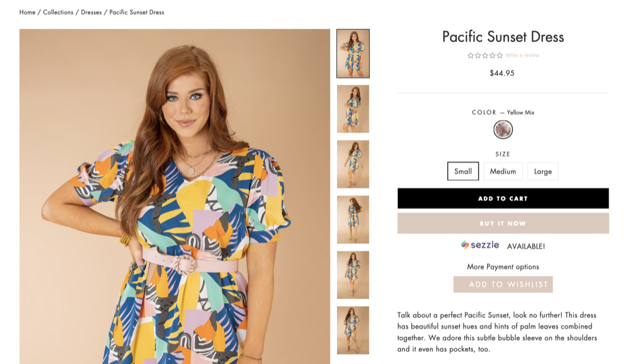Navigate to Dresses breadcrumb

click(x=91, y=12)
